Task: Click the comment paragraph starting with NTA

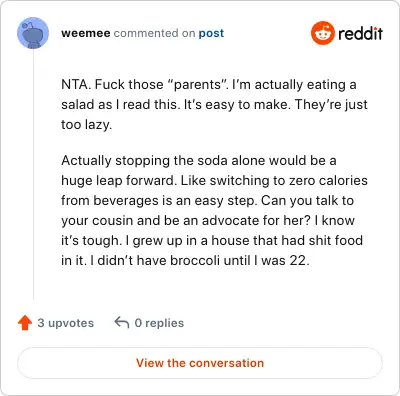Action: coord(214,104)
